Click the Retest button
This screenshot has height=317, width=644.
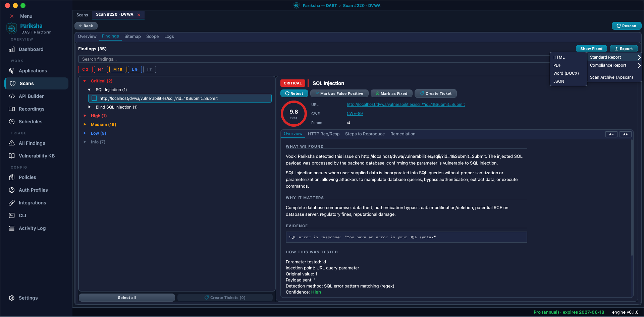click(294, 93)
